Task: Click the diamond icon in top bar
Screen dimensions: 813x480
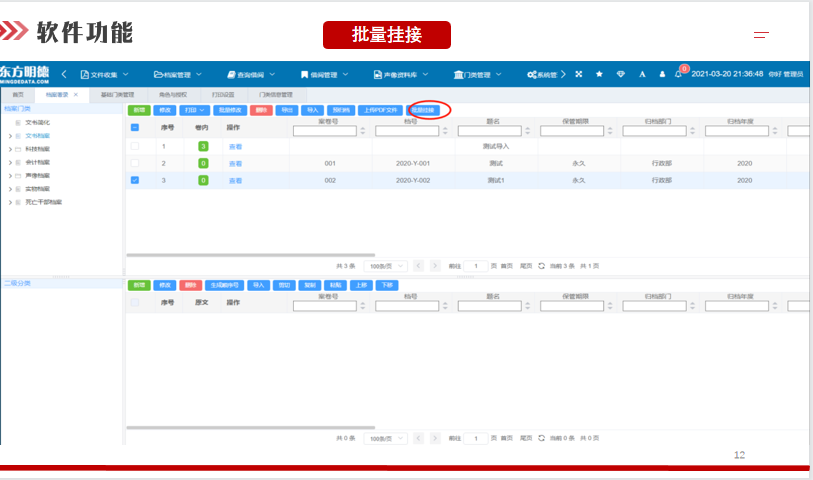Action: tap(620, 75)
